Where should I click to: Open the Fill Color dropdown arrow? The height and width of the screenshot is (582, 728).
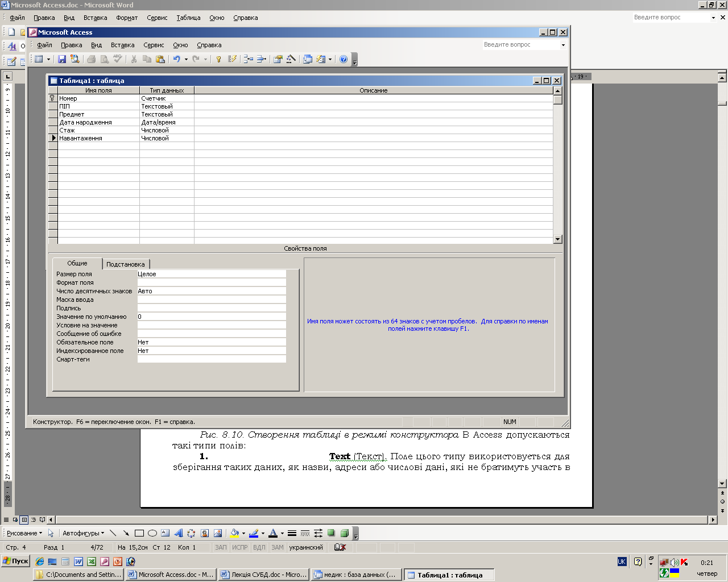point(243,533)
